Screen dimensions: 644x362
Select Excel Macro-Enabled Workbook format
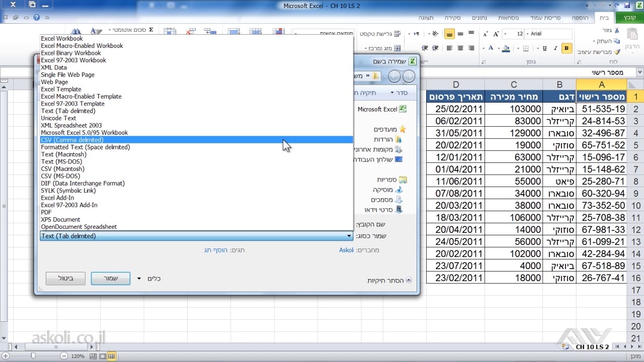tap(196, 46)
